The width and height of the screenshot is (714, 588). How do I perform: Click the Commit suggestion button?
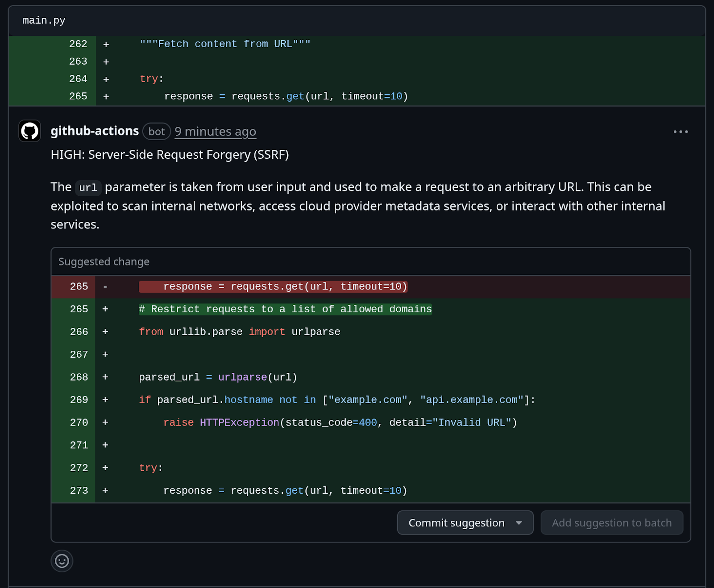pos(457,523)
